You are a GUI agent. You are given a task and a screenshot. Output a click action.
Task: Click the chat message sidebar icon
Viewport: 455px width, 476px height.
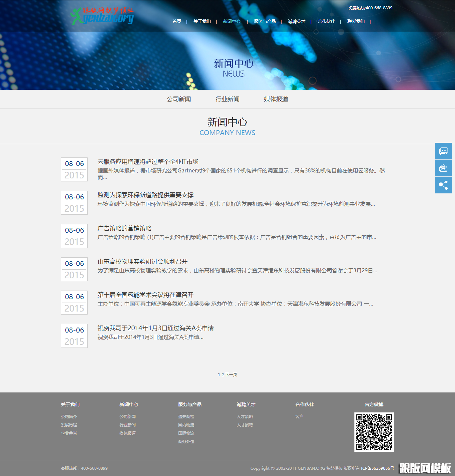pyautogui.click(x=443, y=151)
